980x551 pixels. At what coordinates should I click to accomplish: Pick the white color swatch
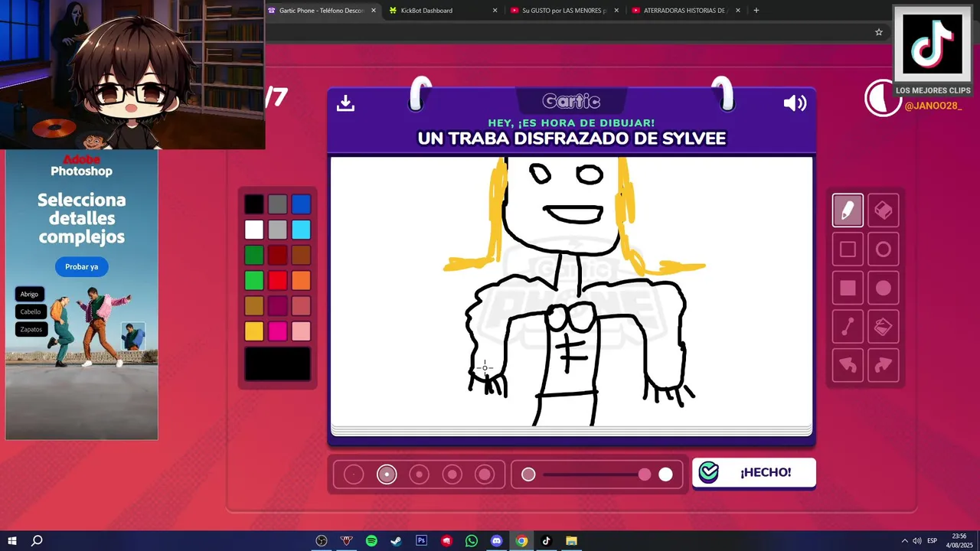[254, 230]
